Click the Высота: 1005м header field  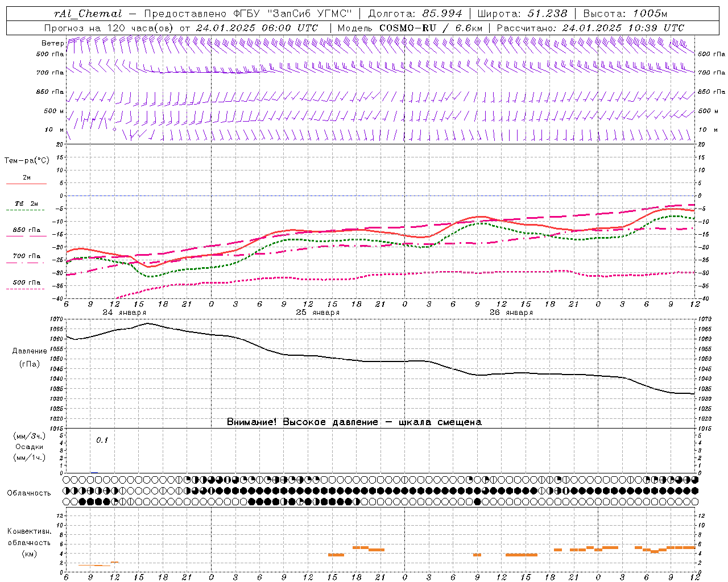coord(625,14)
